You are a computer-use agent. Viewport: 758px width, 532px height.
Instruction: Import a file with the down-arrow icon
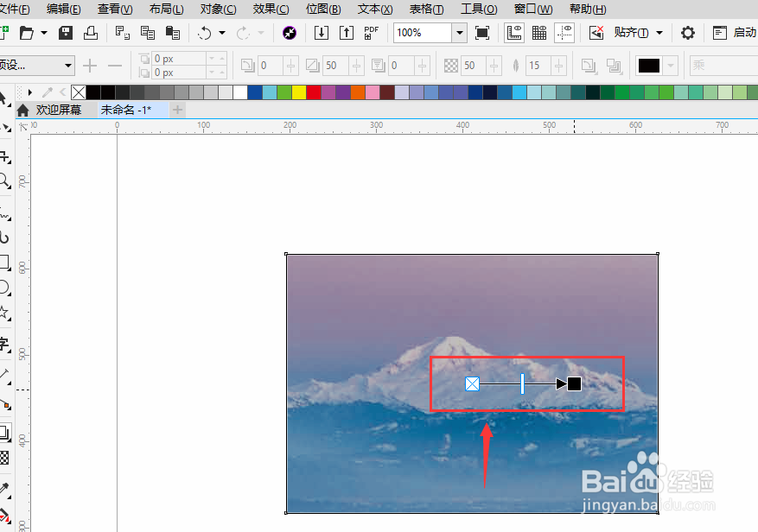[321, 33]
